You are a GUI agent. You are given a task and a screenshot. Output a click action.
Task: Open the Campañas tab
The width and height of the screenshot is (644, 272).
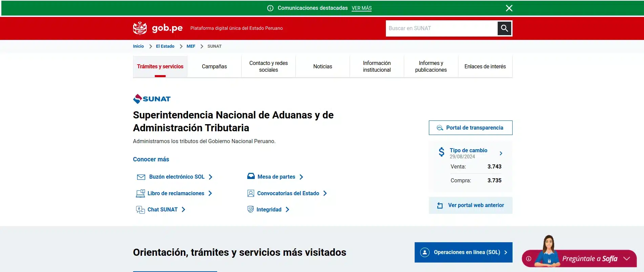214,67
